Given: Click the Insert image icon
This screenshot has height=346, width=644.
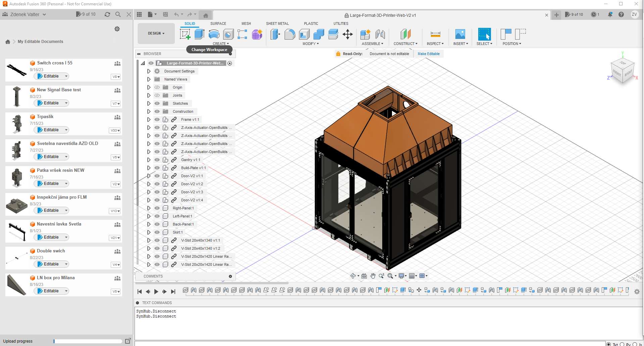Looking at the screenshot, I should pos(460,34).
